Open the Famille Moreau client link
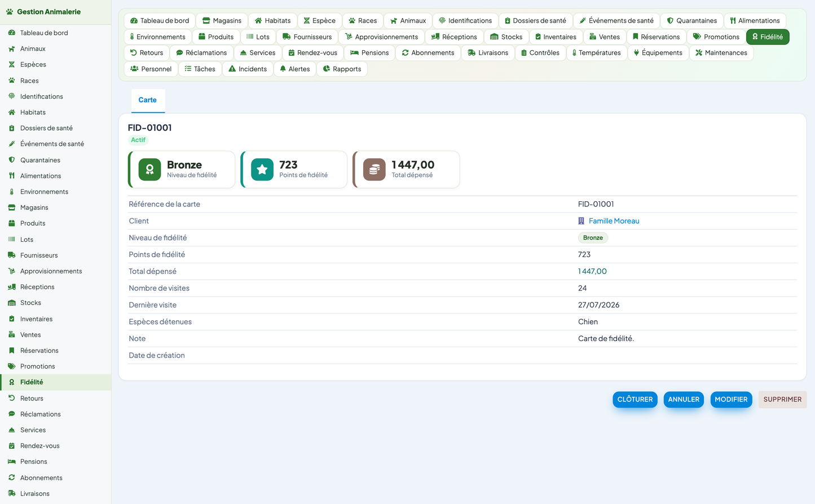The width and height of the screenshot is (815, 504). coord(614,221)
